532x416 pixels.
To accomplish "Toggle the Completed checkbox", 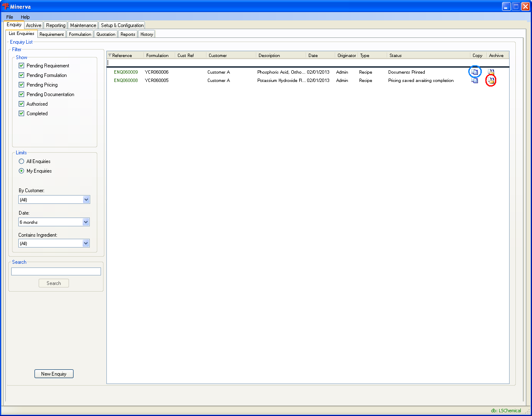I will [22, 114].
